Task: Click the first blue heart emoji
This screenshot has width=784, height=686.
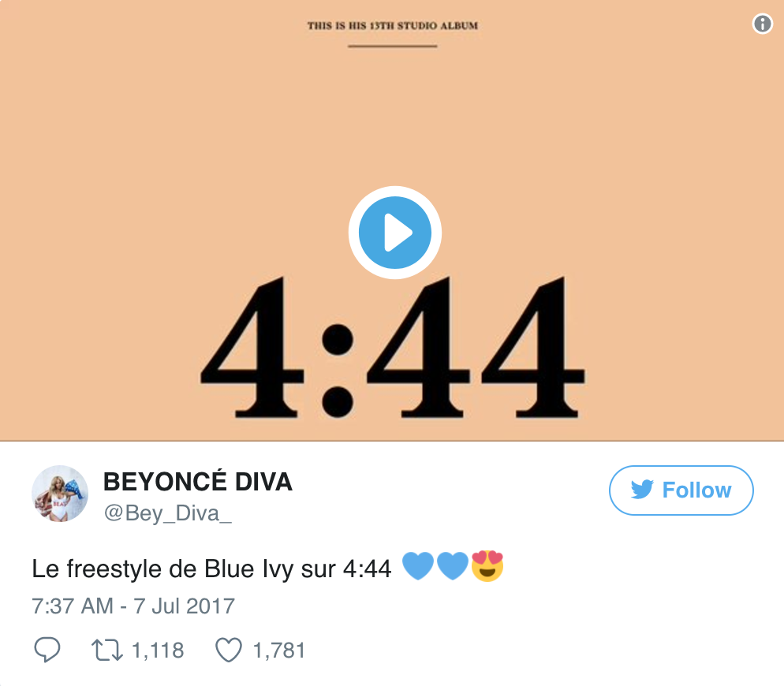Action: [417, 566]
